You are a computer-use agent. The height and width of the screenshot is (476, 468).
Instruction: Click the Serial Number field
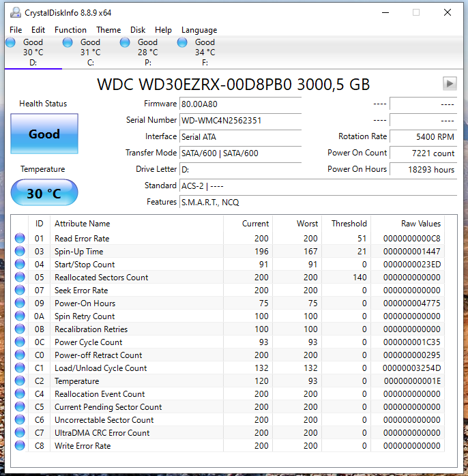click(x=240, y=120)
